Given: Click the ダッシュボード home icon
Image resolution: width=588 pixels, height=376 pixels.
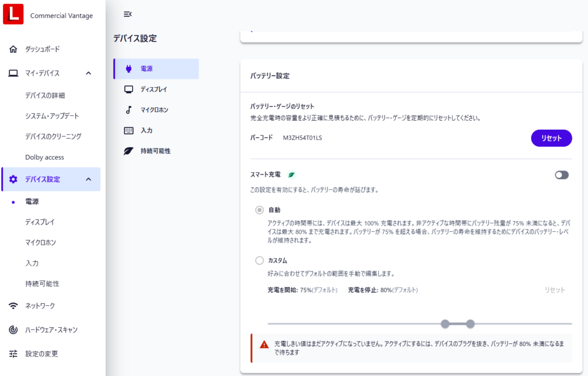Looking at the screenshot, I should 13,49.
